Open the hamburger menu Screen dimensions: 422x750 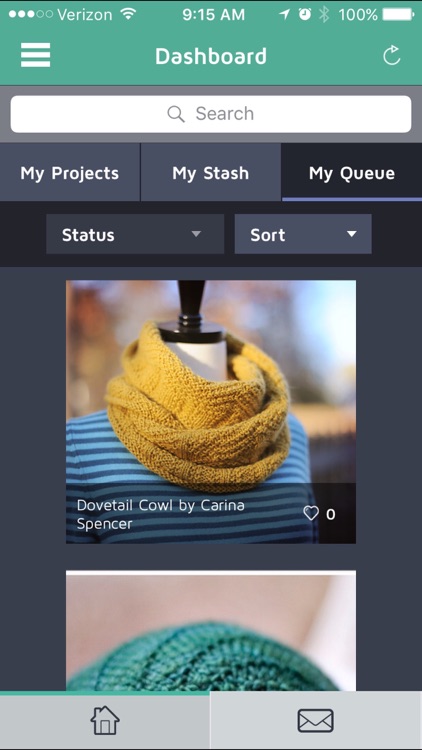(x=35, y=55)
